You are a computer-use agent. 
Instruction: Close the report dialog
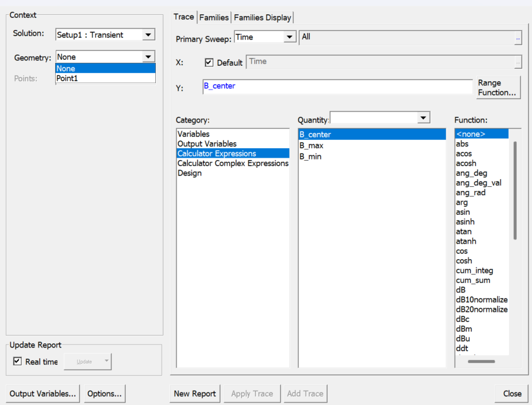pos(512,393)
